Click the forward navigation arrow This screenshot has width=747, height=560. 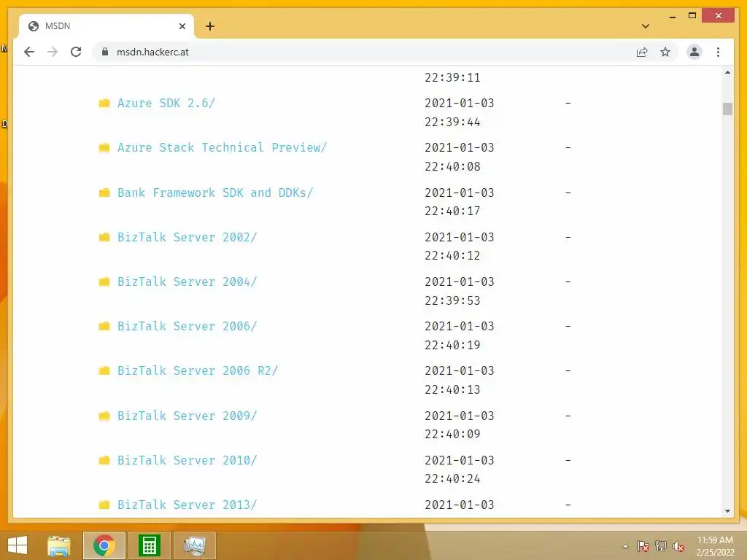(53, 52)
